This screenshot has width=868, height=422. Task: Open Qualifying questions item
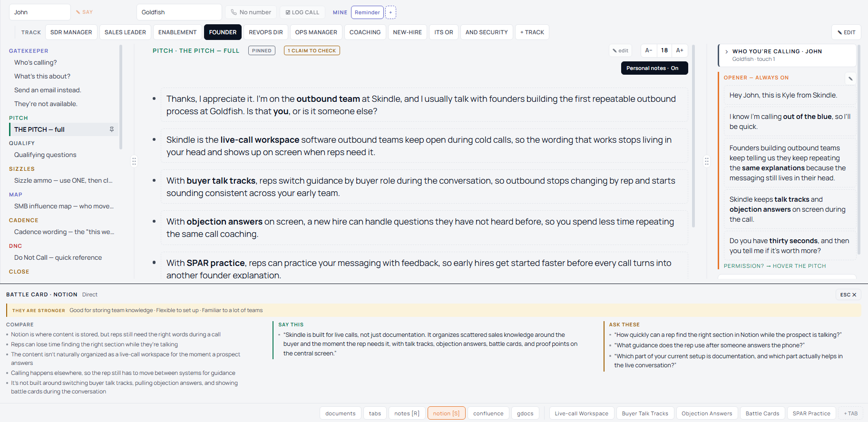click(x=64, y=155)
